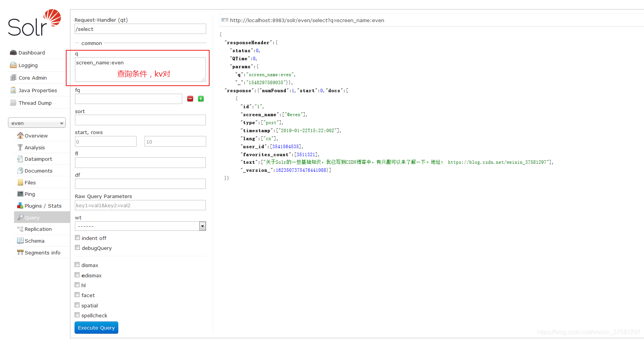Go to Core Admin page
Viewport: 644px width, 339px height.
pyautogui.click(x=33, y=78)
